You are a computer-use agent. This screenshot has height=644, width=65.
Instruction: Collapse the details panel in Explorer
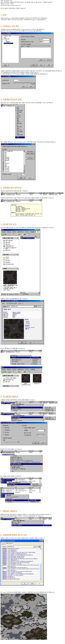coord(18,268)
